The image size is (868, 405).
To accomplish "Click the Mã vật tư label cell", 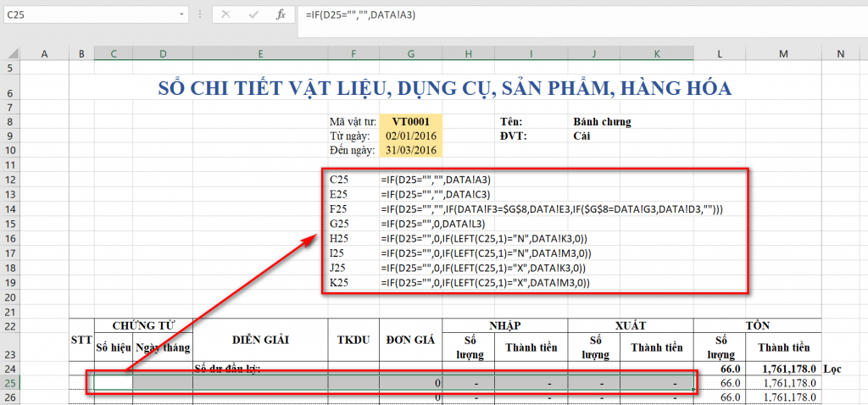I will point(353,122).
